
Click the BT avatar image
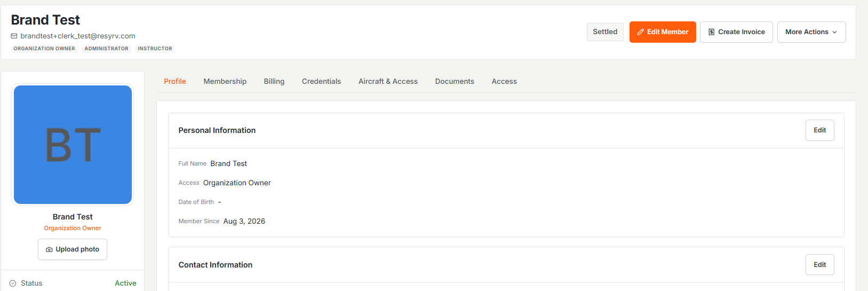click(x=73, y=145)
